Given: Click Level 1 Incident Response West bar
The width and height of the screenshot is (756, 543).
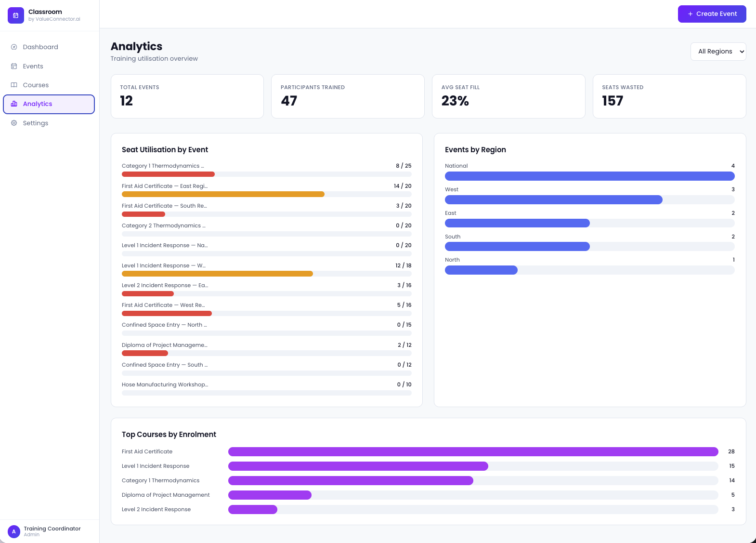Looking at the screenshot, I should tap(267, 274).
